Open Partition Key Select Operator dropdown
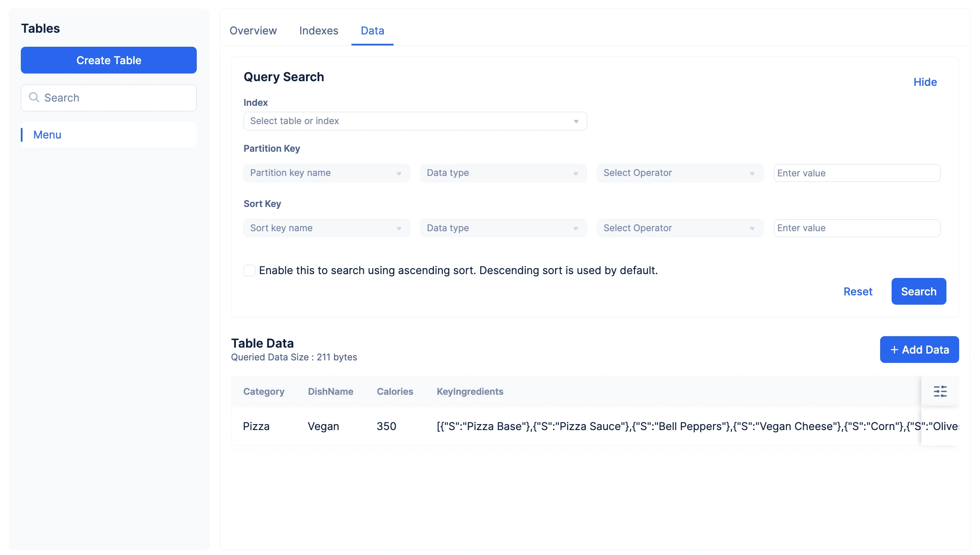 pyautogui.click(x=680, y=173)
